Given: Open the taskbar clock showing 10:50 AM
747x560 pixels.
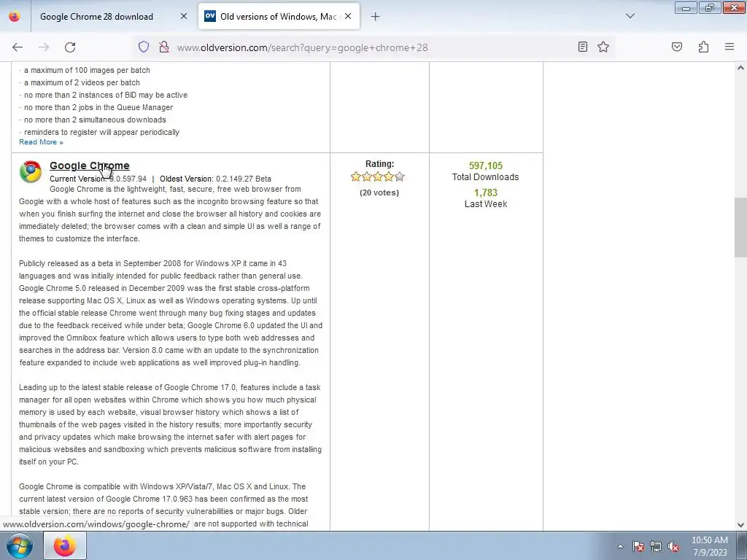Looking at the screenshot, I should click(x=709, y=546).
